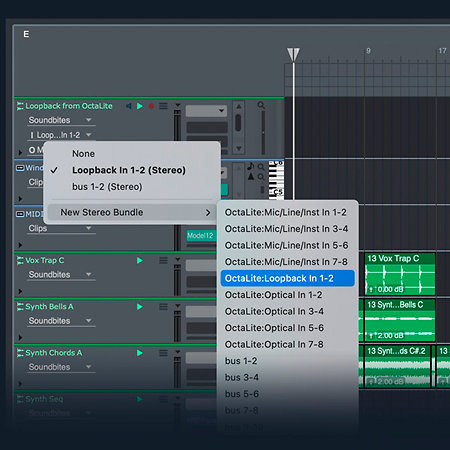Select the 13 Synt...Bells C audio clip

point(400,320)
